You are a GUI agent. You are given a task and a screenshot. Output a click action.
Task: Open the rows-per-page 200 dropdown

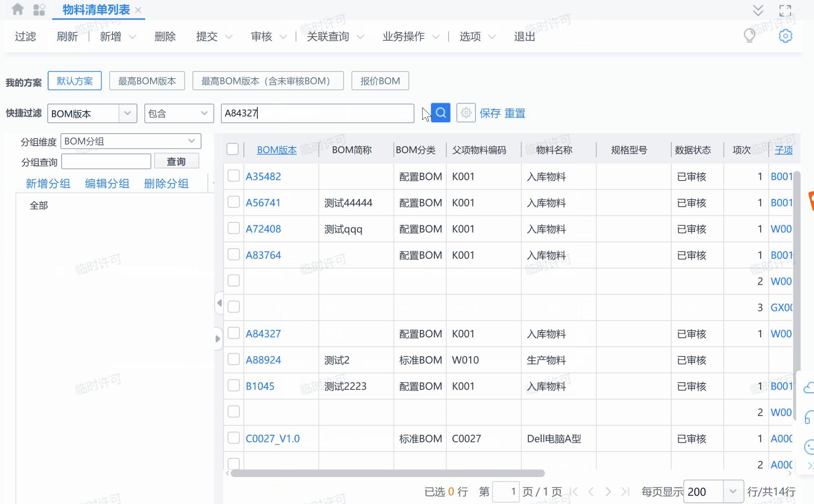[x=732, y=491]
